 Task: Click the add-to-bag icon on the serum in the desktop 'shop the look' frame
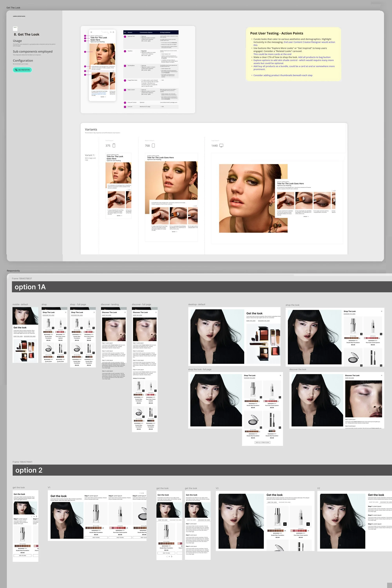(x=361, y=334)
